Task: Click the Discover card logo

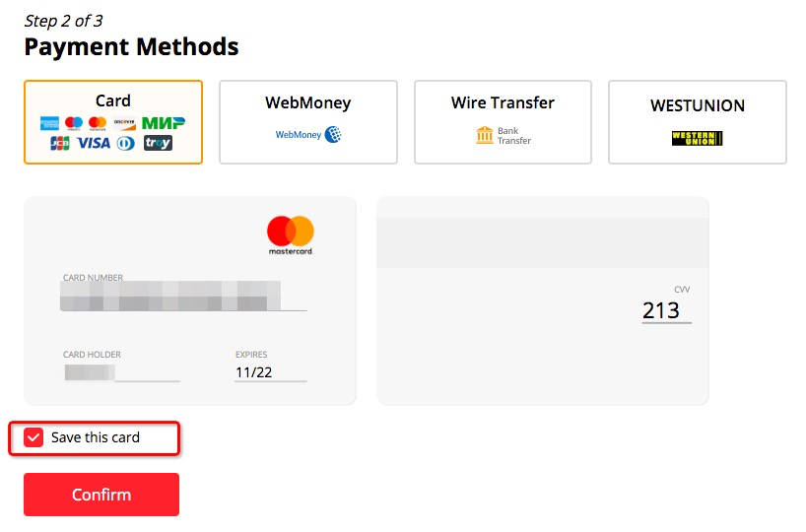Action: (x=124, y=123)
